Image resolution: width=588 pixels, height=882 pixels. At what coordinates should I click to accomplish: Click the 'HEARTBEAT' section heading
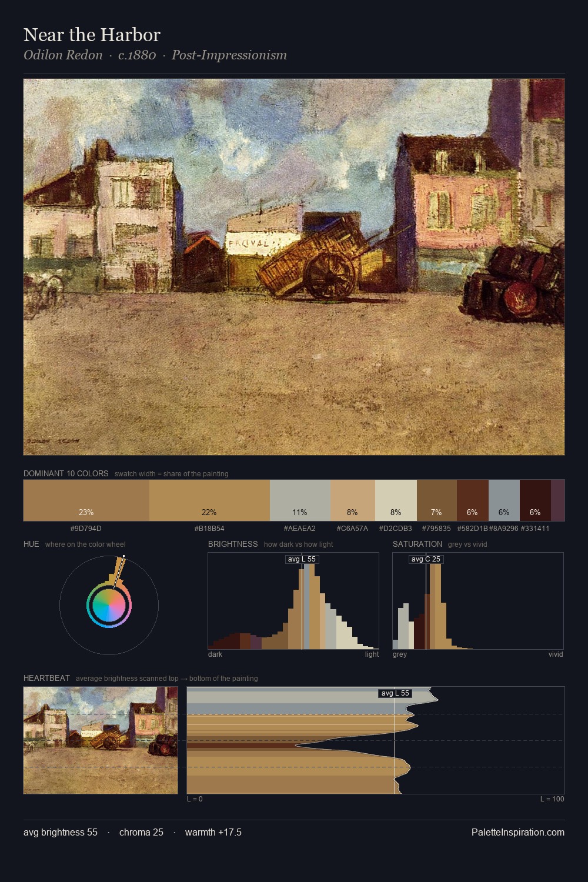click(x=46, y=678)
